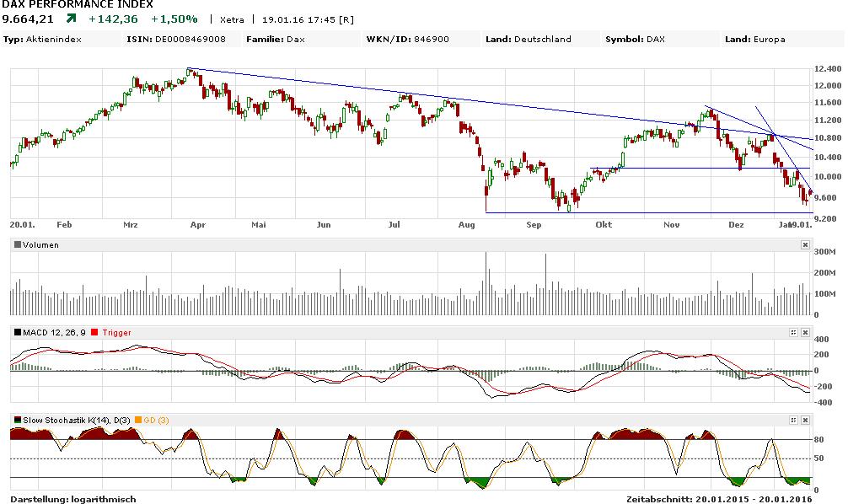Click the timestamp 19.01.16 17:45 [R]

308,19
